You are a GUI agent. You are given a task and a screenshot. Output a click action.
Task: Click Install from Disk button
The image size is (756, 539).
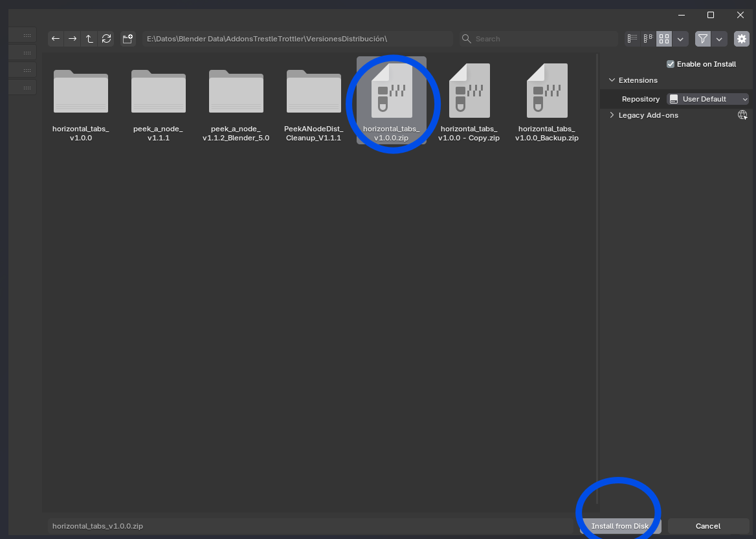pyautogui.click(x=620, y=526)
